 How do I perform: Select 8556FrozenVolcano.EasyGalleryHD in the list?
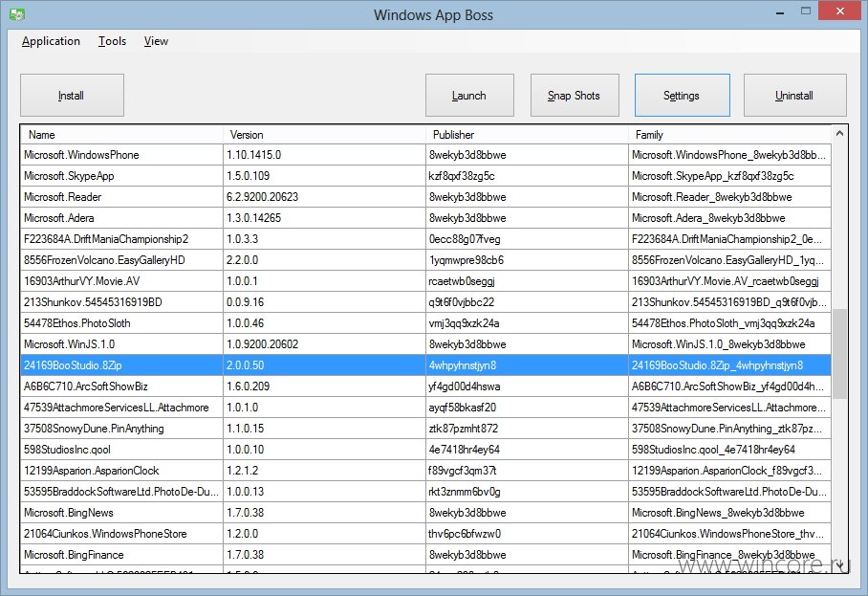[425, 260]
